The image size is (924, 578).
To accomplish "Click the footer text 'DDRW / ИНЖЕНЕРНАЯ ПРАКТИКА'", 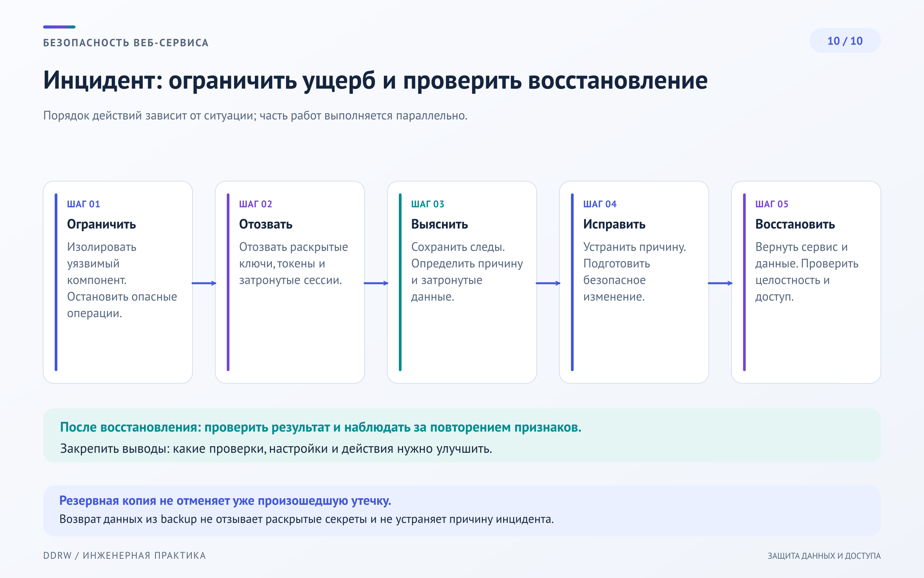I will pyautogui.click(x=124, y=556).
